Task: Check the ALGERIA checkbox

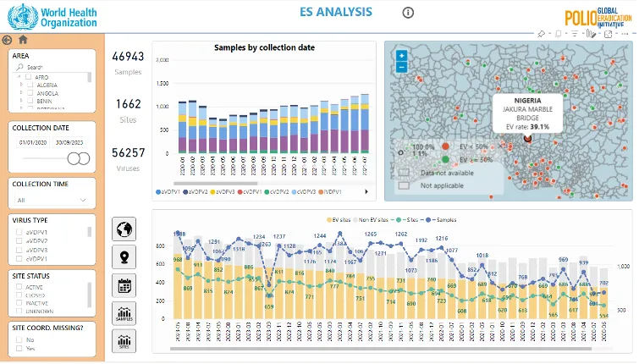Action: point(30,85)
